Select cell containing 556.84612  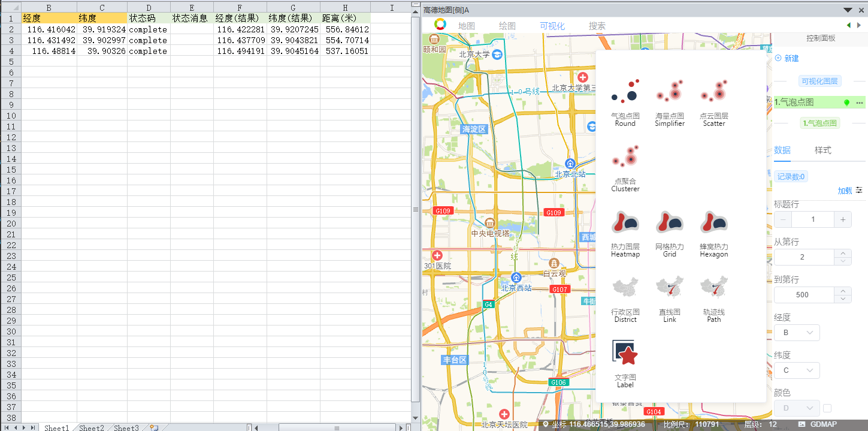(x=345, y=29)
